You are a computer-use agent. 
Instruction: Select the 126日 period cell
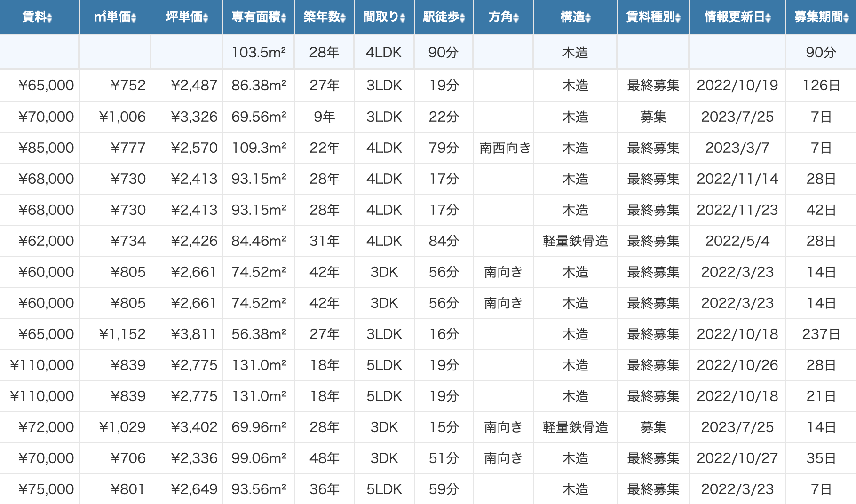[821, 86]
